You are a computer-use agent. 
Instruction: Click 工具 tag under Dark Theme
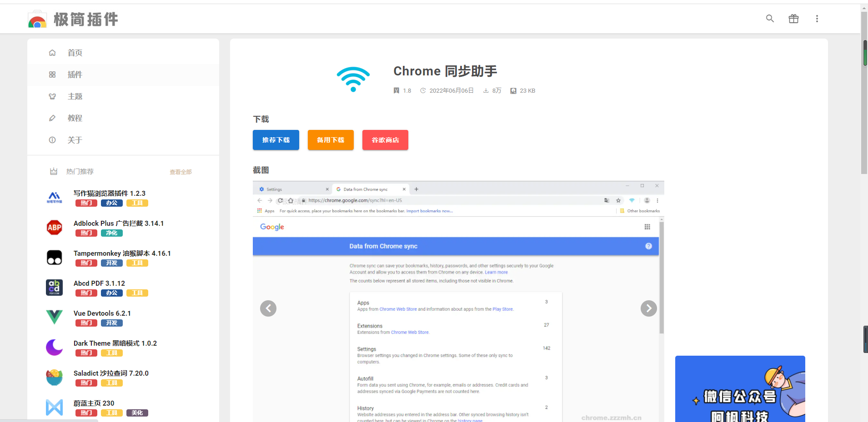pos(112,353)
